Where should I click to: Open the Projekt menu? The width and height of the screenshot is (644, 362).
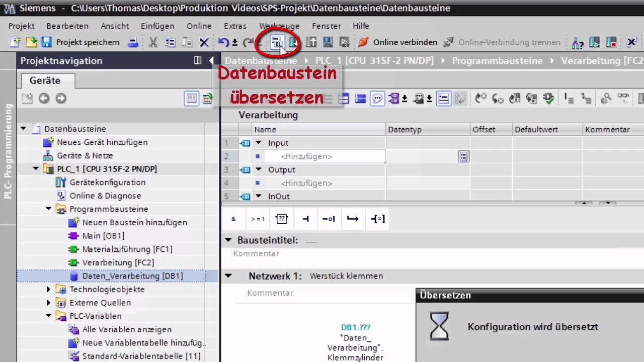tap(22, 26)
